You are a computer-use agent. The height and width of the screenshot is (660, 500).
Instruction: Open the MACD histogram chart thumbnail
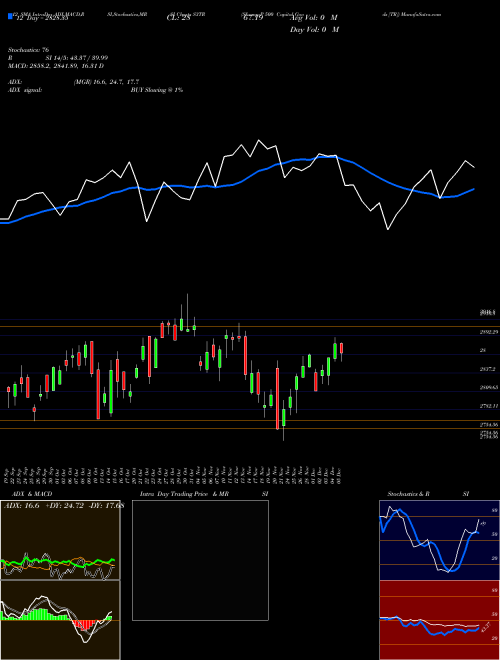click(x=60, y=620)
